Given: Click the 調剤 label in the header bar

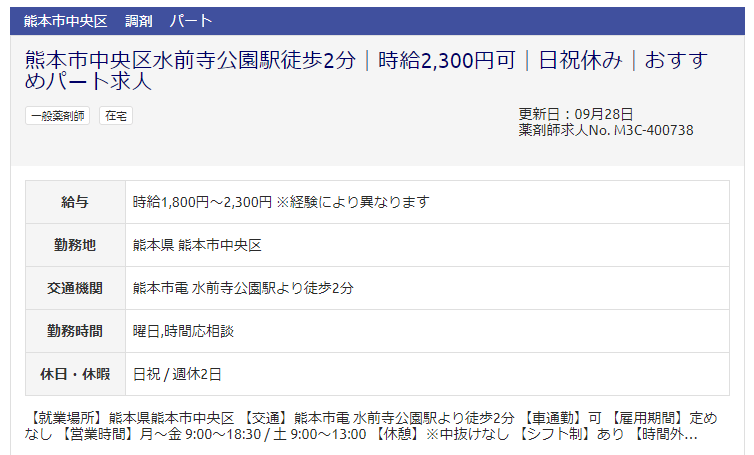Looking at the screenshot, I should point(138,21).
